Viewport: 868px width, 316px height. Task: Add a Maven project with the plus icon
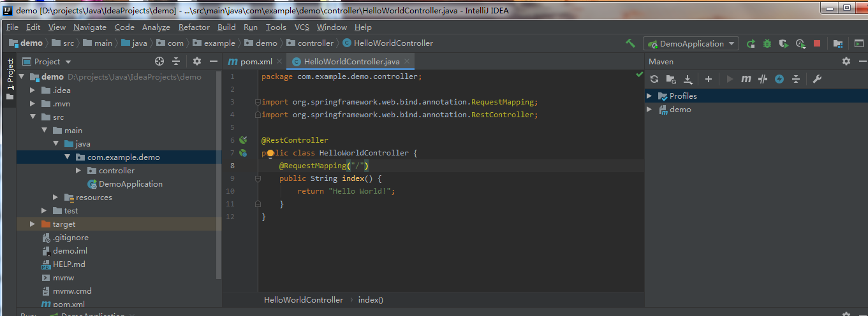[x=708, y=79]
